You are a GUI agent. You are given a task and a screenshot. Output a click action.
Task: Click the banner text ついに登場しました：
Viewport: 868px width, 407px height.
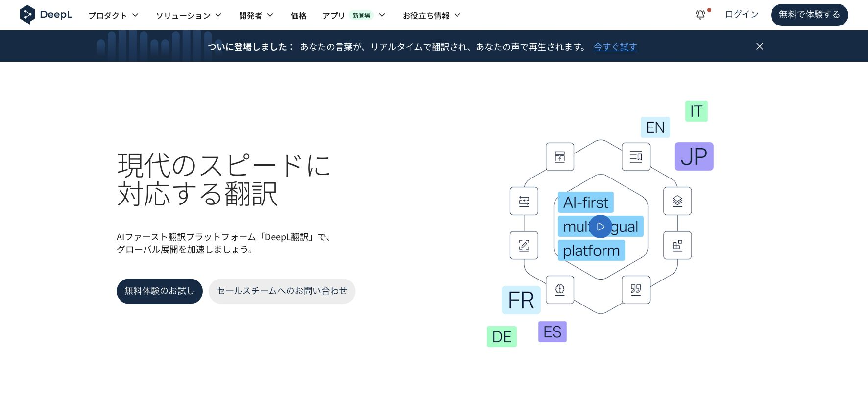tap(251, 47)
